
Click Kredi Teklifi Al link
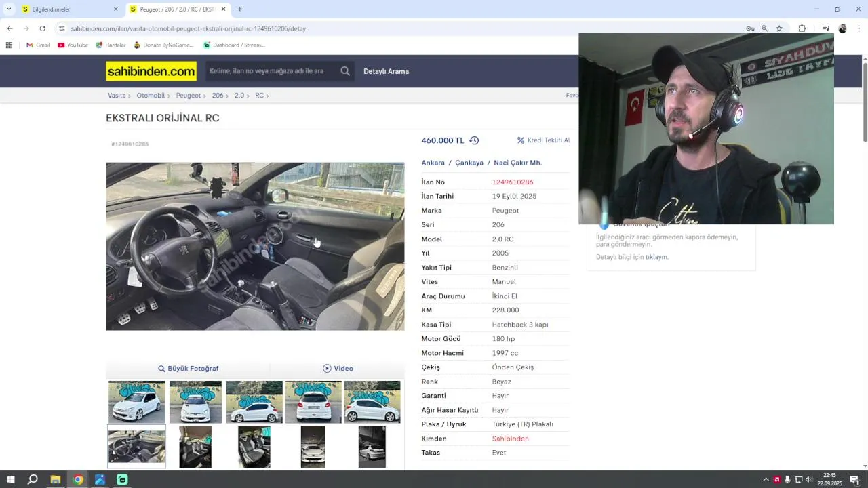549,140
